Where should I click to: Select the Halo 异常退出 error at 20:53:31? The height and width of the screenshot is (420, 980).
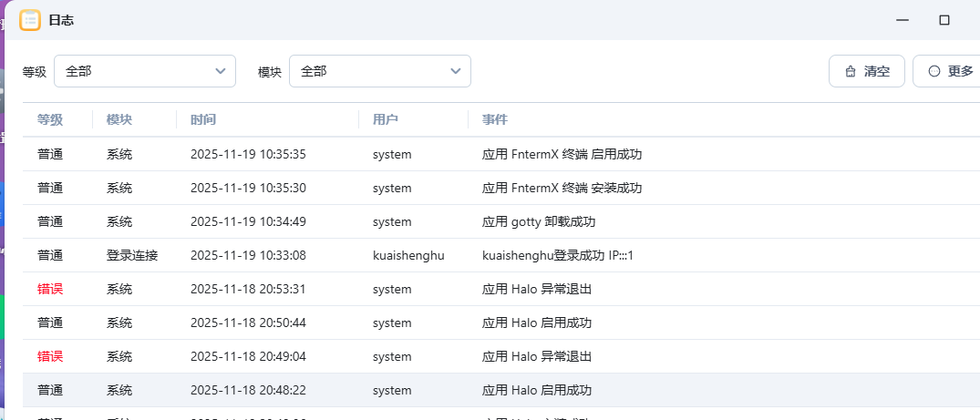pos(537,290)
